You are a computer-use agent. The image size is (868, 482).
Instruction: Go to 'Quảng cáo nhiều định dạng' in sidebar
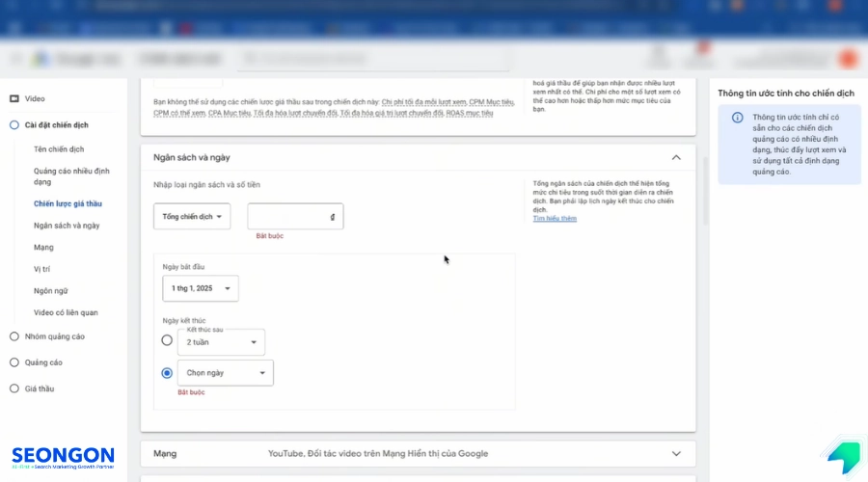[x=71, y=176]
